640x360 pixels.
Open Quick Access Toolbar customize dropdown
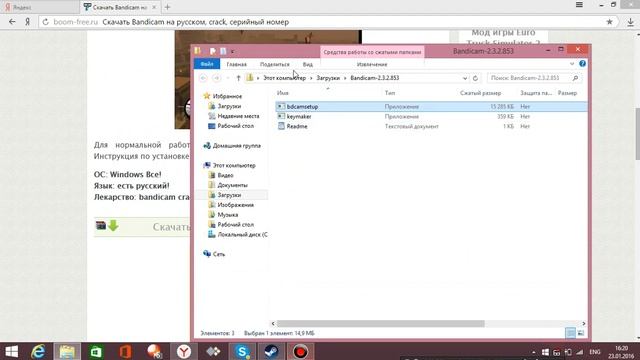point(232,51)
